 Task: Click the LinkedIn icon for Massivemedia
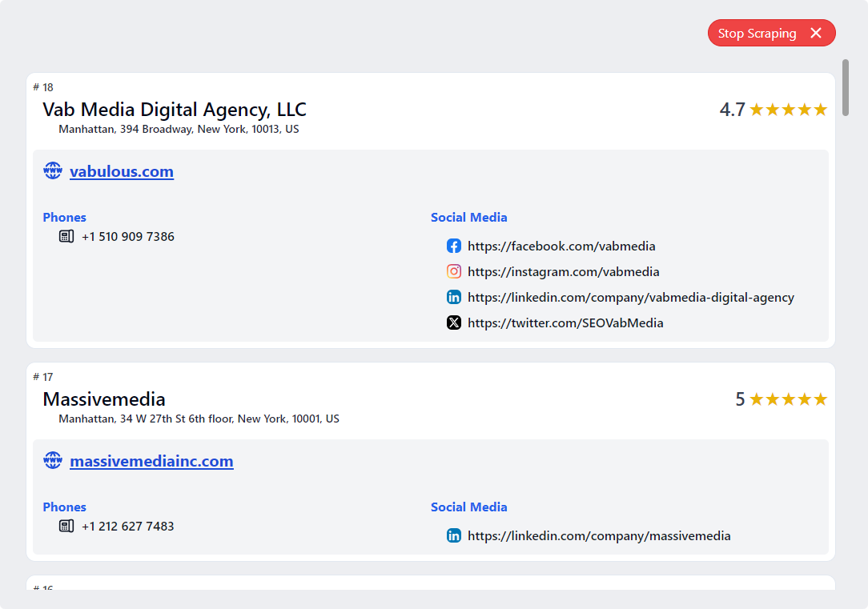[454, 535]
